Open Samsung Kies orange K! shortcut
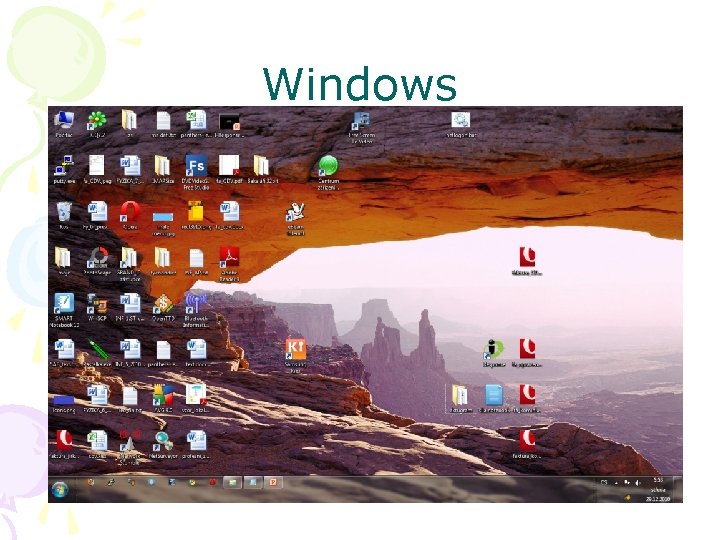This screenshot has height=540, width=720. click(295, 356)
